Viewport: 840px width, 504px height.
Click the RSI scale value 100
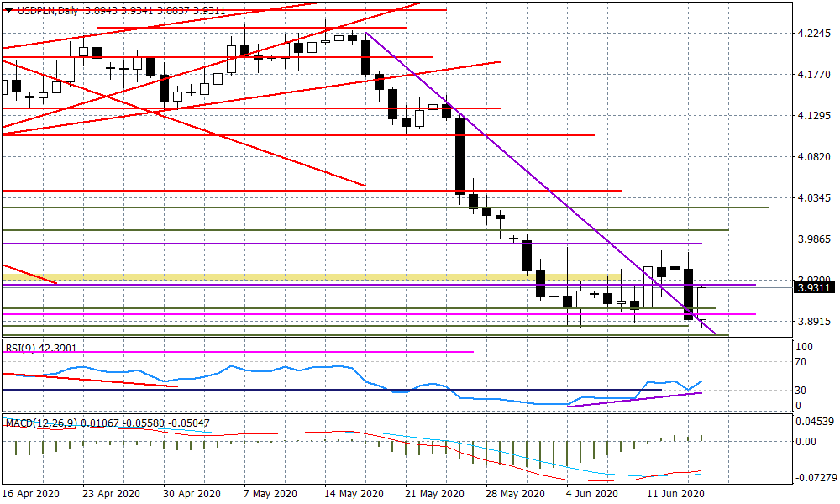coord(804,347)
